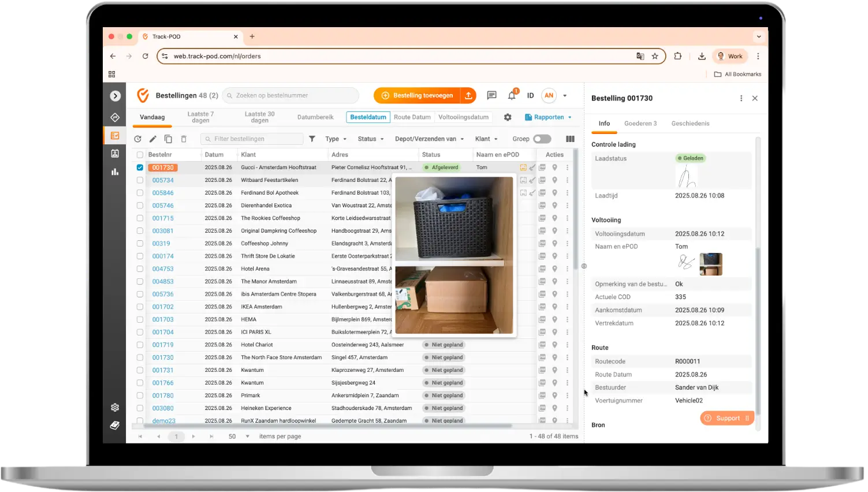Viewport: 868px width, 492px height.
Task: Click the table settings gear icon
Action: click(508, 117)
